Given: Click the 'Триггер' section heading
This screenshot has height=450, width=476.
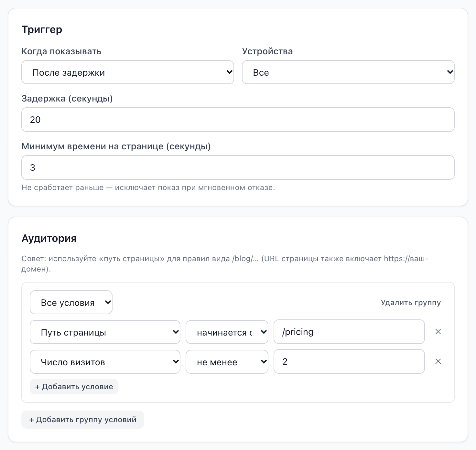Looking at the screenshot, I should [42, 29].
